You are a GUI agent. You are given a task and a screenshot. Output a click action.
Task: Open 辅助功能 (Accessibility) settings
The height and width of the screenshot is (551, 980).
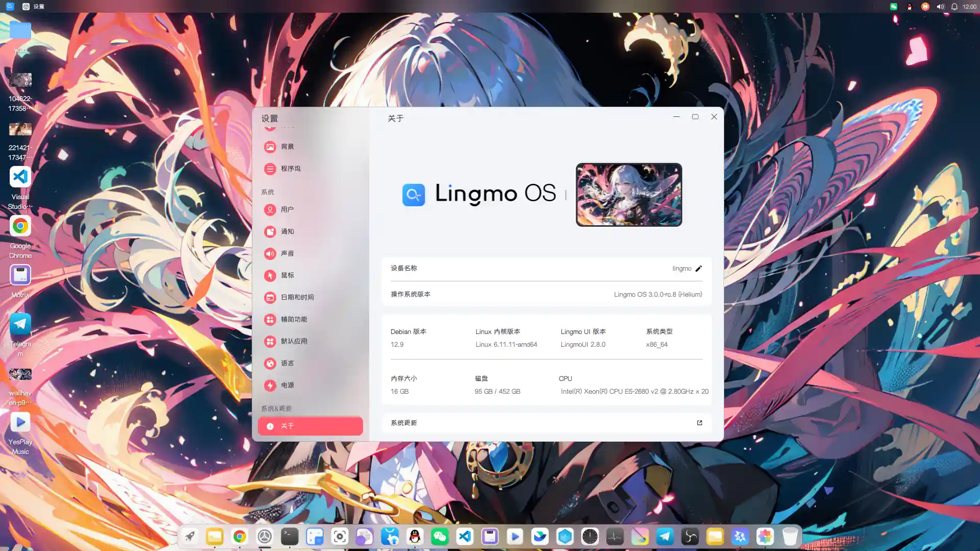(294, 319)
